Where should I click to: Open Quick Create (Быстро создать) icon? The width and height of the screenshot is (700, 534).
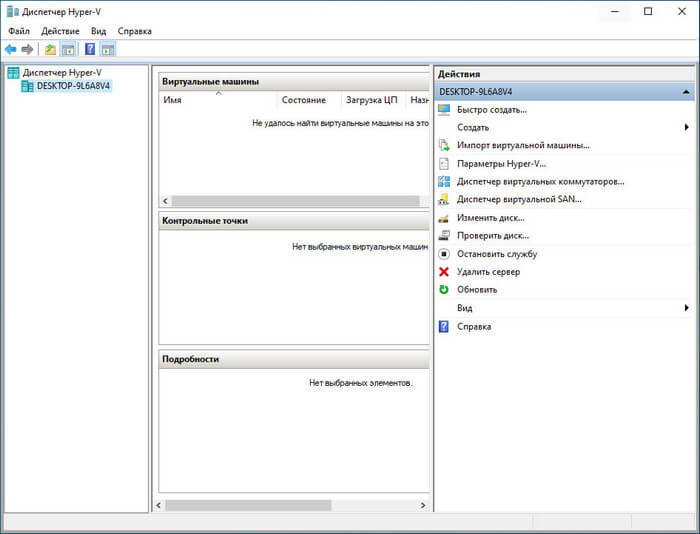444,109
